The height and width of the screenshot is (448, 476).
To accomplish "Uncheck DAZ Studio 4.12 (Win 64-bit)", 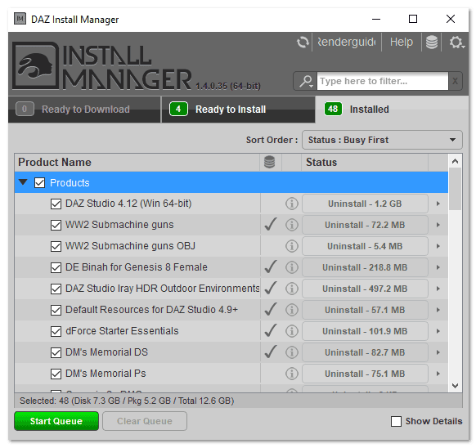I will (x=56, y=204).
